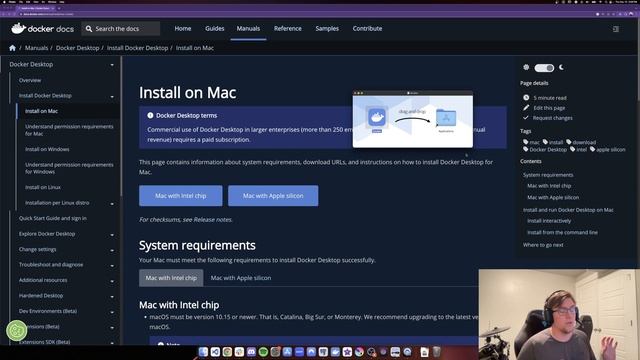Go to the home breadcrumb icon

tap(12, 48)
